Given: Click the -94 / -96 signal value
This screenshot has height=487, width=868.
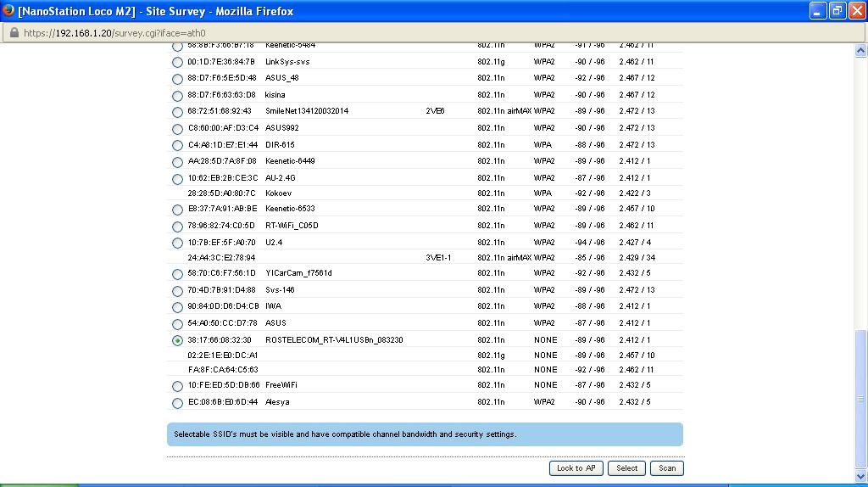Looking at the screenshot, I should tap(590, 242).
